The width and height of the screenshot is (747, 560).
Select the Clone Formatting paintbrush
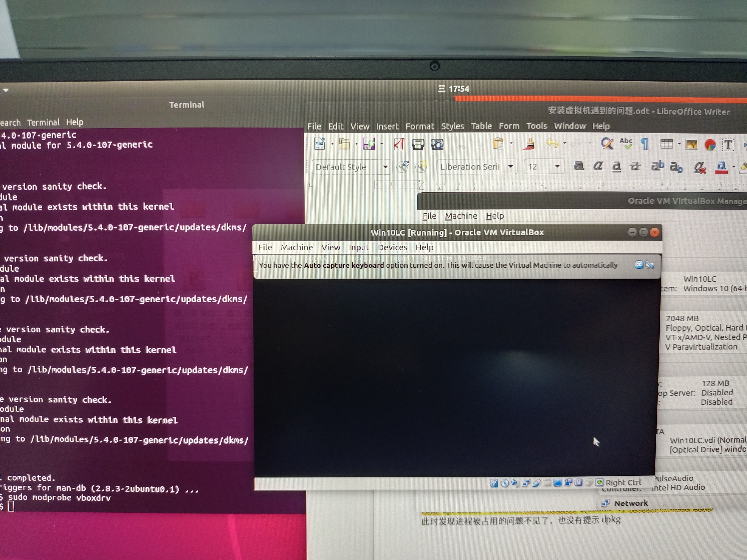529,144
